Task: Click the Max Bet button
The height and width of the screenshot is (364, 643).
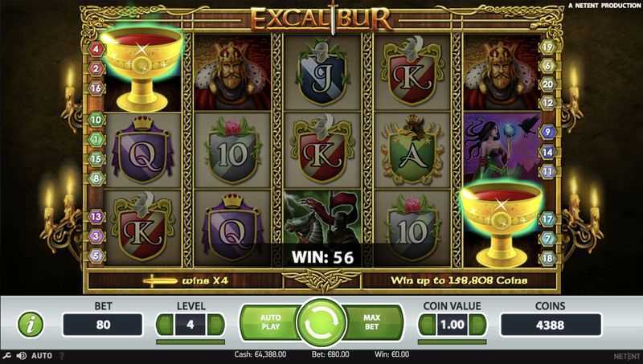Action: 372,322
